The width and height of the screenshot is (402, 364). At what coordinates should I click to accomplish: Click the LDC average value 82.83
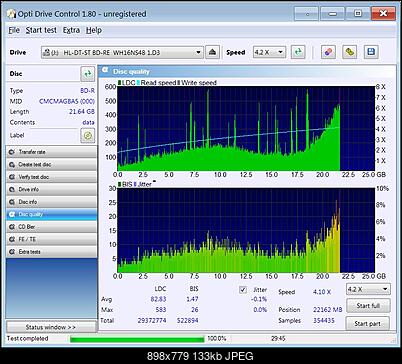pos(158,299)
